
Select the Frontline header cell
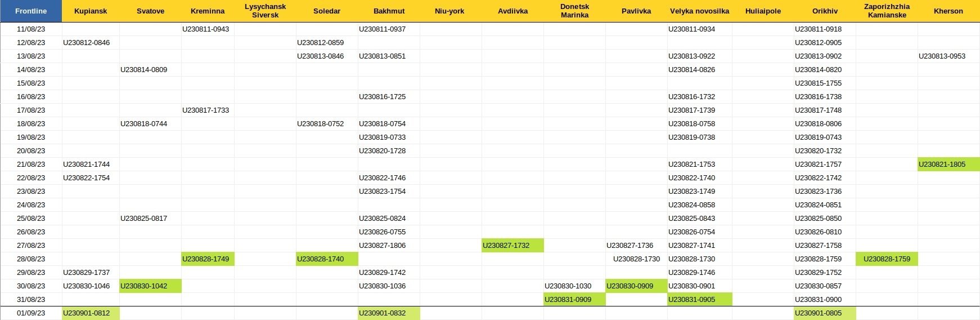click(x=31, y=11)
